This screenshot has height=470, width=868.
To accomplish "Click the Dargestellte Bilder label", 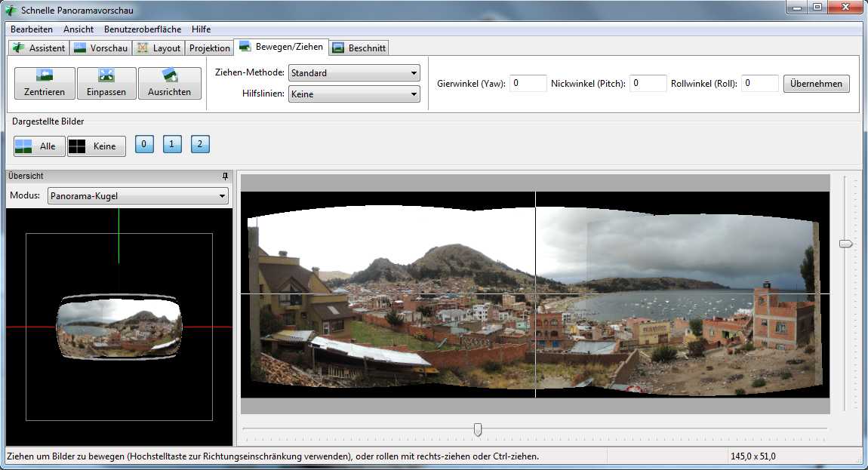I will pos(48,121).
